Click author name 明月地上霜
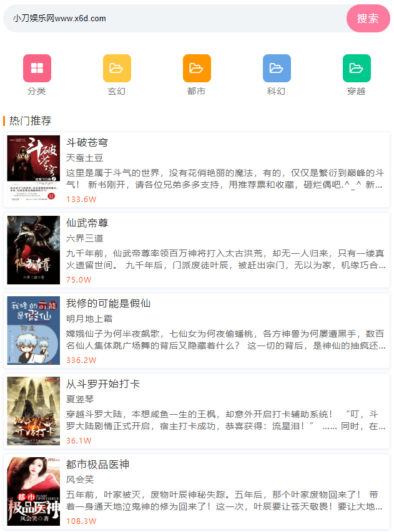 click(89, 319)
